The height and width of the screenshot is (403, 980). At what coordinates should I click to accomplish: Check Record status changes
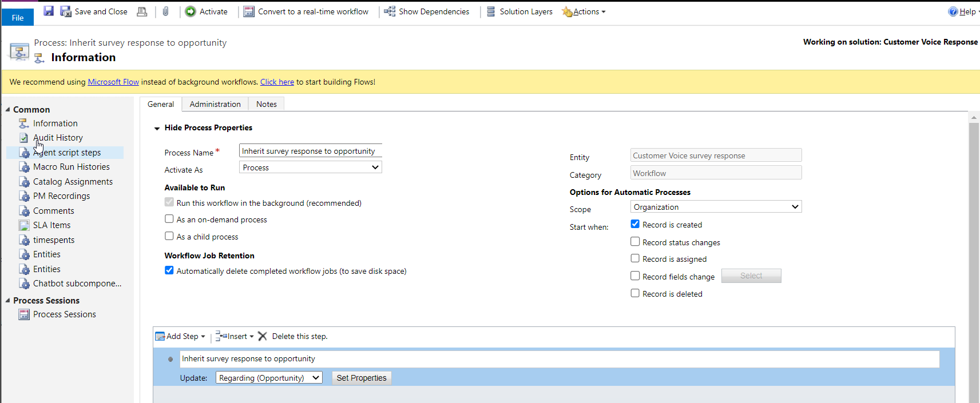click(x=635, y=242)
